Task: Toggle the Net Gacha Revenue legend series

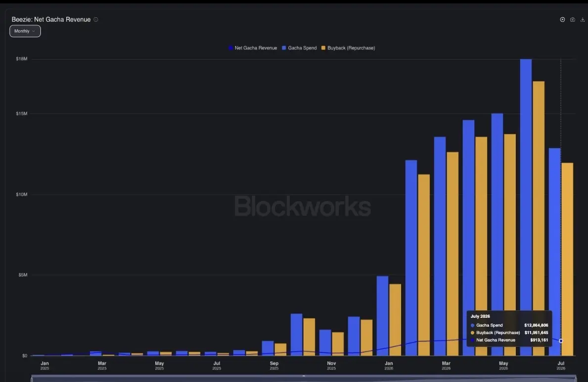Action: (253, 48)
